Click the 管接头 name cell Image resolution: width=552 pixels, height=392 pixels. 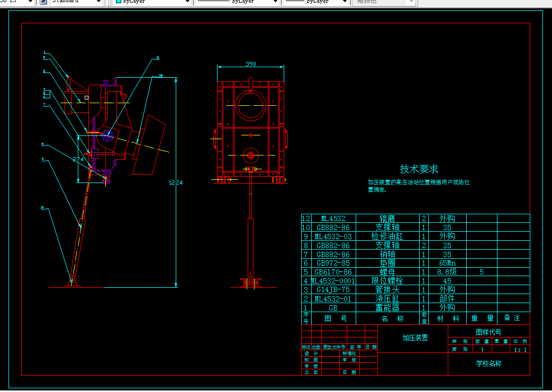[x=387, y=289]
